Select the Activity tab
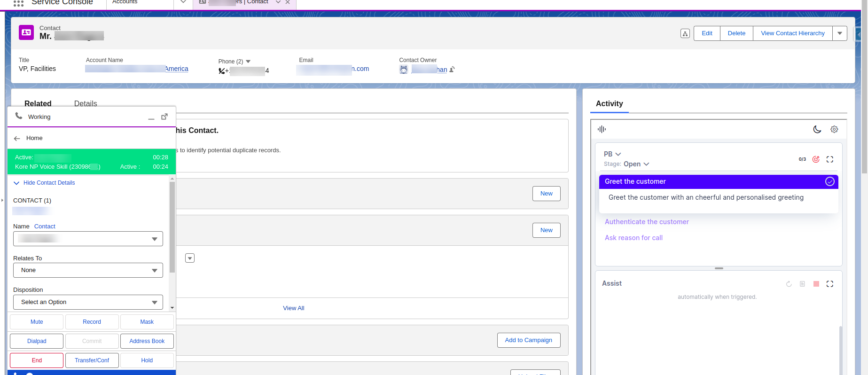This screenshot has width=868, height=375. click(x=609, y=103)
